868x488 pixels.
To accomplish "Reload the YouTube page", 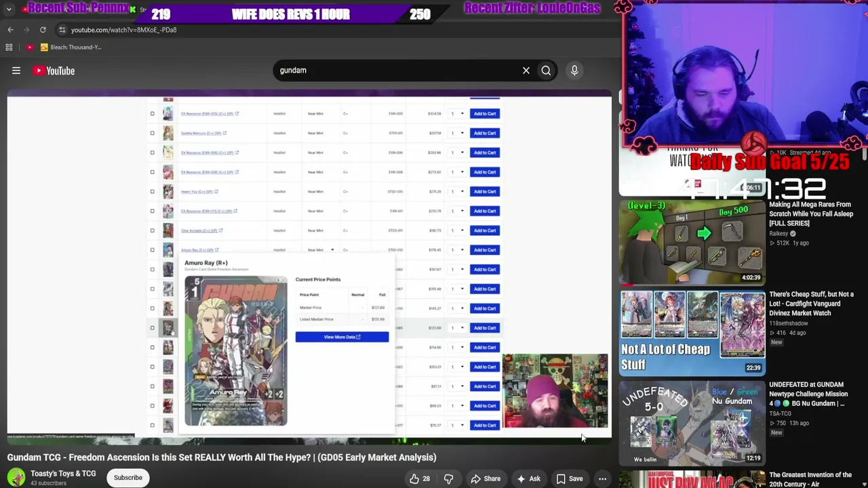I will point(43,30).
